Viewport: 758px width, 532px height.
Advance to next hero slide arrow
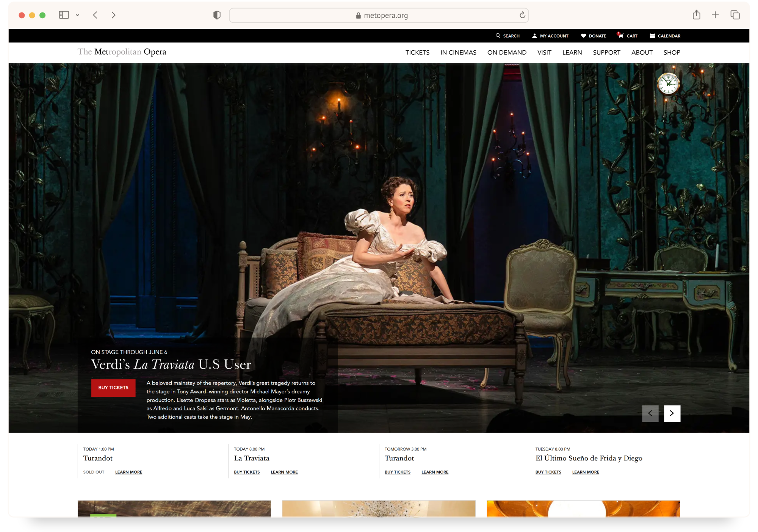672,413
